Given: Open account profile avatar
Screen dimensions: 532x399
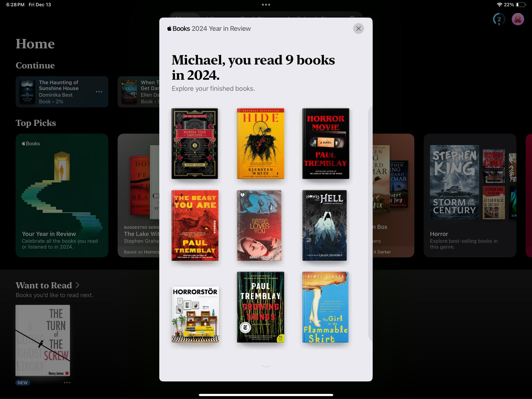Looking at the screenshot, I should [518, 19].
